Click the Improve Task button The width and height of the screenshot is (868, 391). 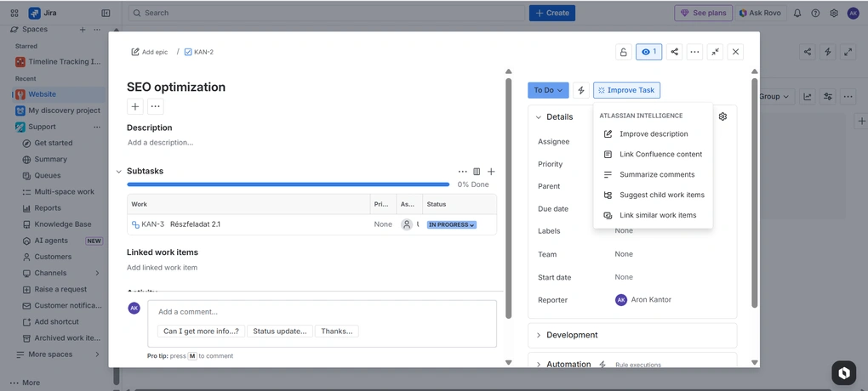626,90
